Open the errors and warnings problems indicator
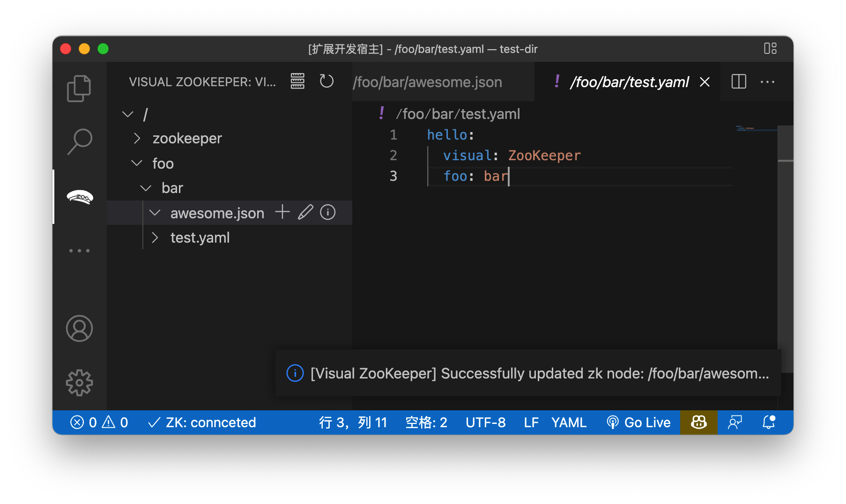 coord(99,422)
